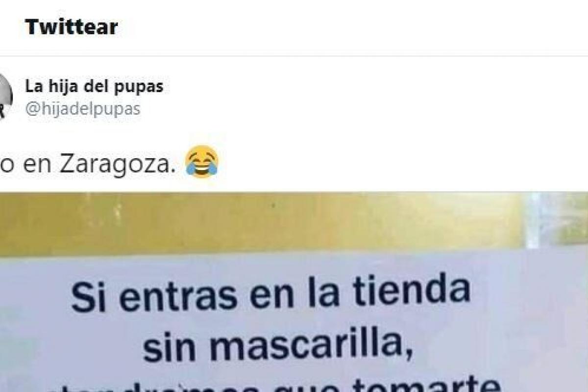Visit the @hijadelpupas handle link

[82, 109]
